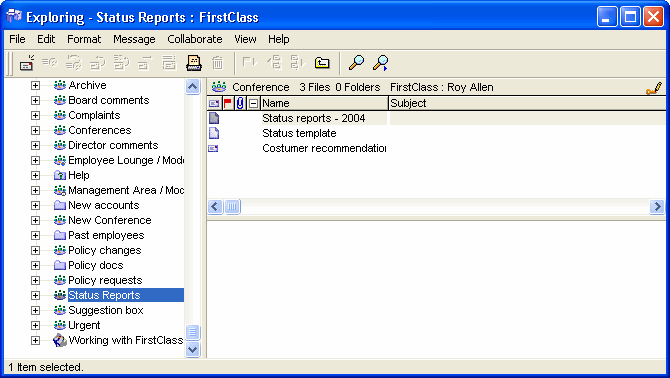Sort by the Name column header

point(324,103)
